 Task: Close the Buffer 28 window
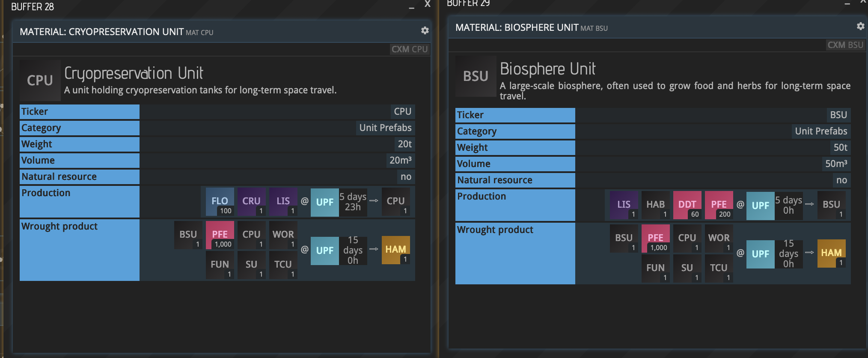pyautogui.click(x=427, y=4)
